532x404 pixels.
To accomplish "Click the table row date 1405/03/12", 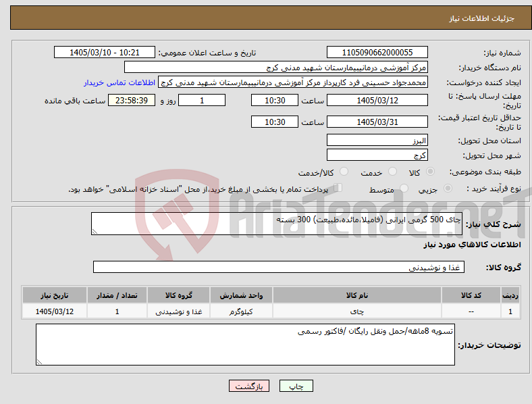I will pos(54,311).
